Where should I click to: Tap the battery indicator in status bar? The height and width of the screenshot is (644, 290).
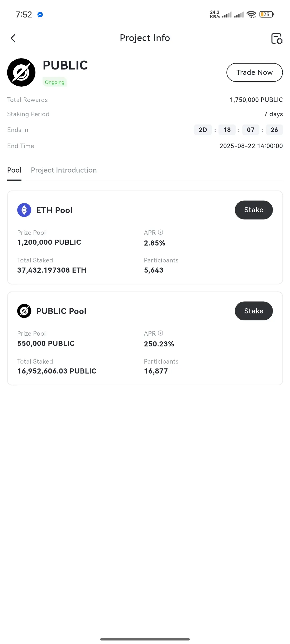pyautogui.click(x=267, y=14)
